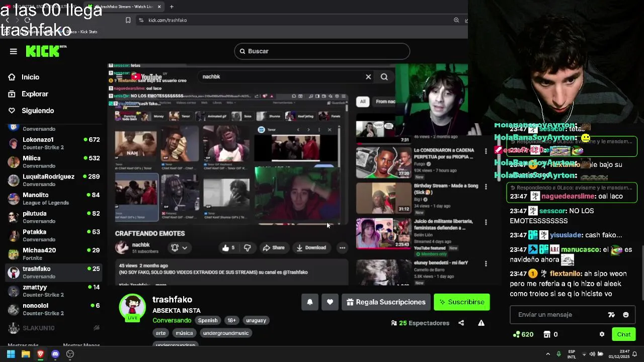This screenshot has width=644, height=362.
Task: Open File Explorer from taskbar
Action: point(26,354)
